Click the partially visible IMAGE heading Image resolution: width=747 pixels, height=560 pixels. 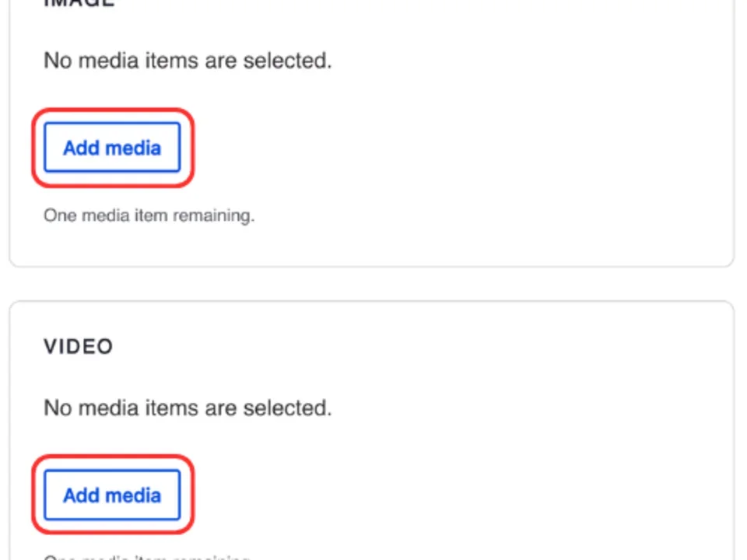[x=79, y=3]
